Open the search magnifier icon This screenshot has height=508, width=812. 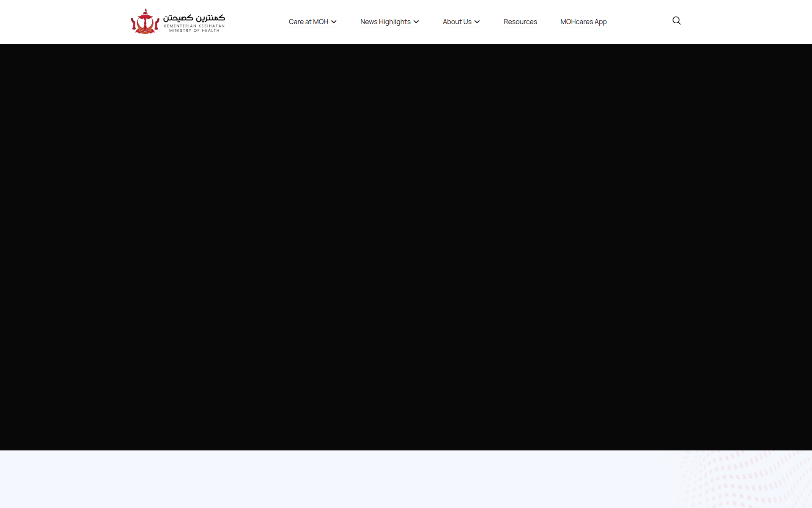pos(677,21)
